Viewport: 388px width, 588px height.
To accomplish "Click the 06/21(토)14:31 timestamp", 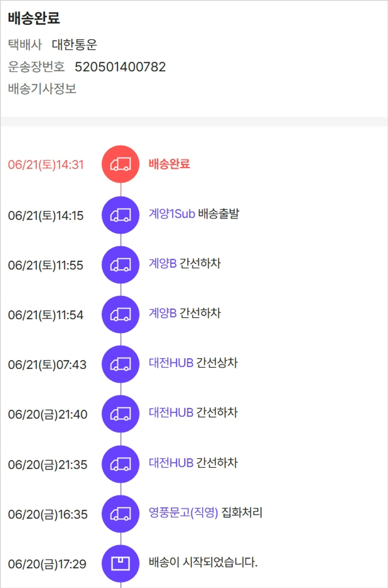I will pos(46,165).
